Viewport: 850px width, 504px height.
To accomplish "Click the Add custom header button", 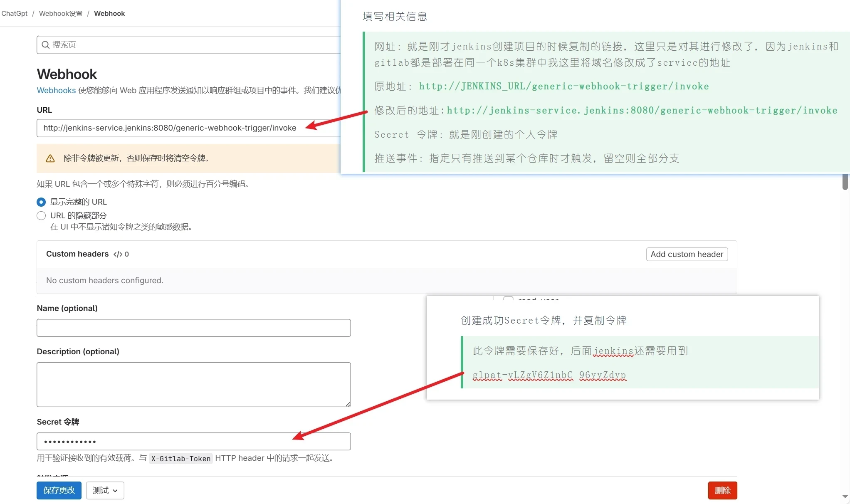I will [x=687, y=254].
